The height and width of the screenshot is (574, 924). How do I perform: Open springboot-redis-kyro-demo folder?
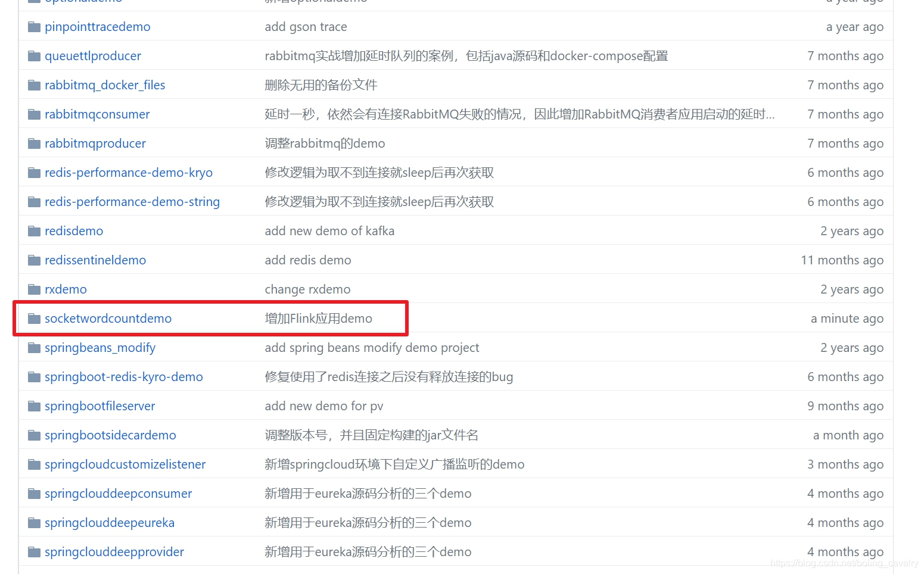coord(124,377)
